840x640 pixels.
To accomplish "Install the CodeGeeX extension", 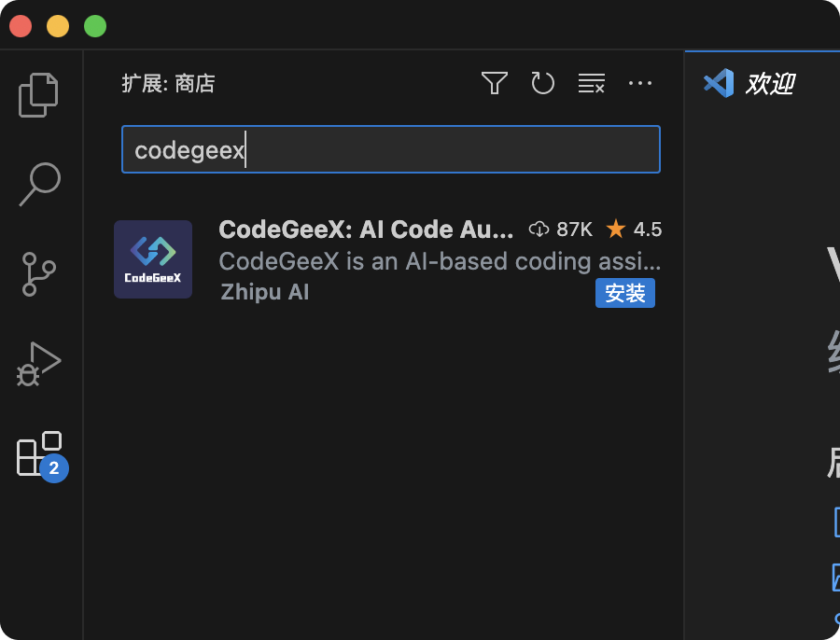I will point(624,293).
